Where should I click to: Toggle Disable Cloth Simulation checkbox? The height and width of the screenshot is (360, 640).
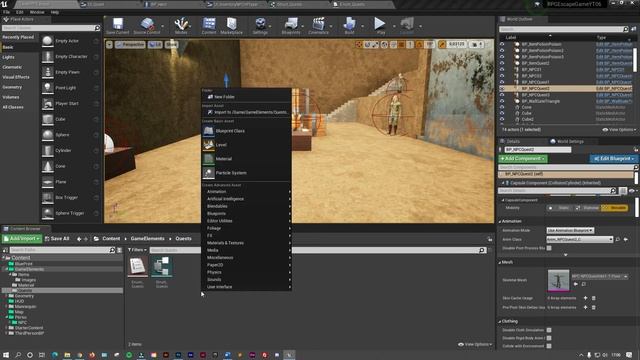coord(549,330)
